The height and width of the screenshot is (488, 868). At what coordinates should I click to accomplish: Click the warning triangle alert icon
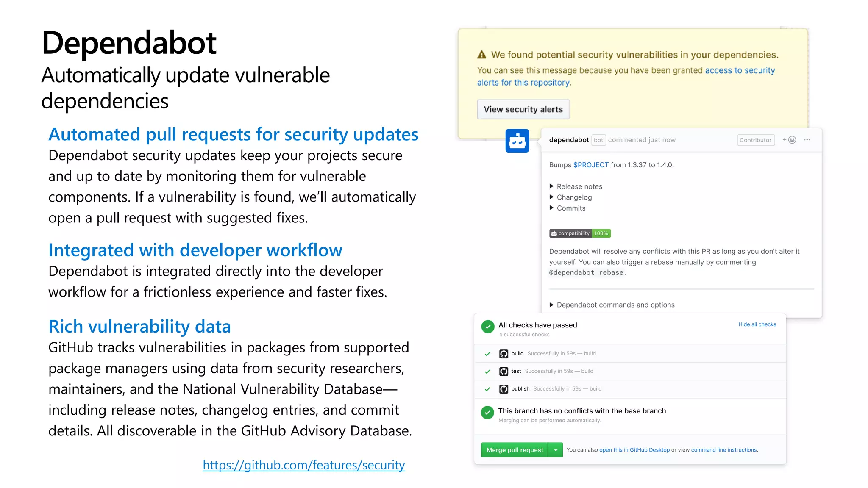tap(481, 55)
